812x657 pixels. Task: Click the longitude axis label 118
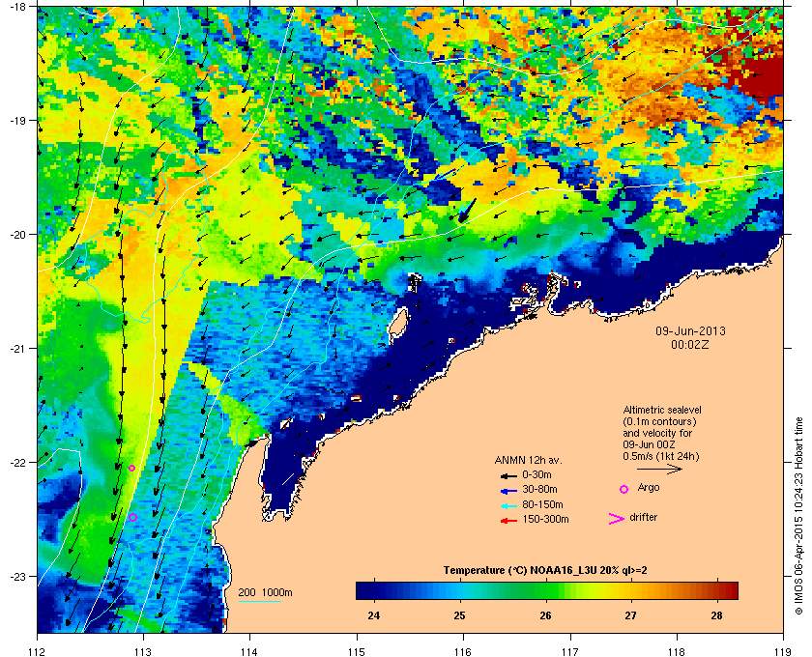(x=677, y=651)
